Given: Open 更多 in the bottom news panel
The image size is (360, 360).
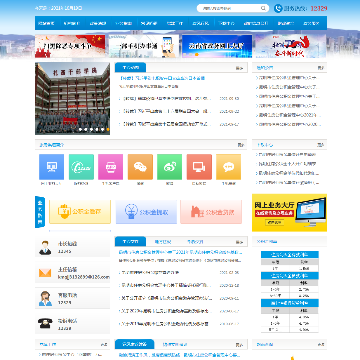Looking at the screenshot, I should (239, 345).
